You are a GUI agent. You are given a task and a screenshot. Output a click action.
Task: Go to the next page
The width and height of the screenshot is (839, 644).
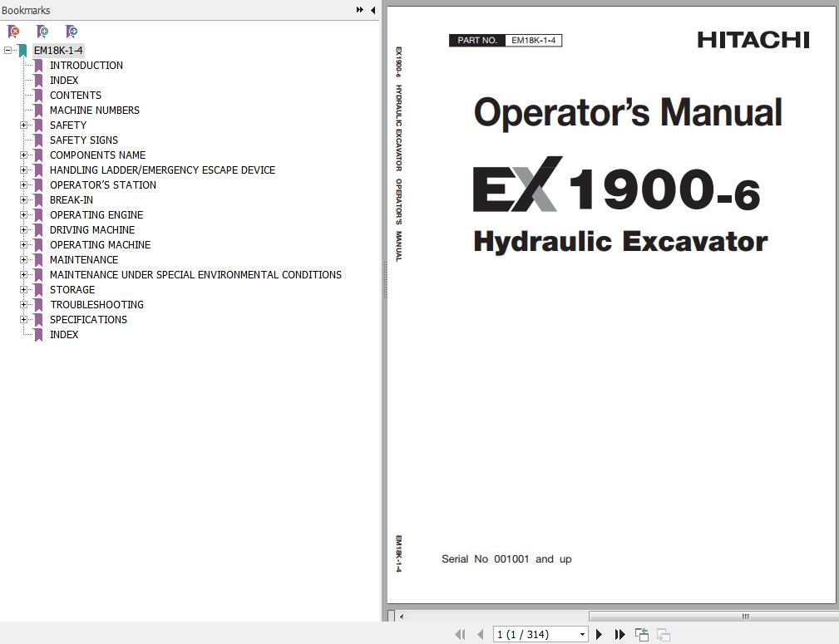coord(599,634)
